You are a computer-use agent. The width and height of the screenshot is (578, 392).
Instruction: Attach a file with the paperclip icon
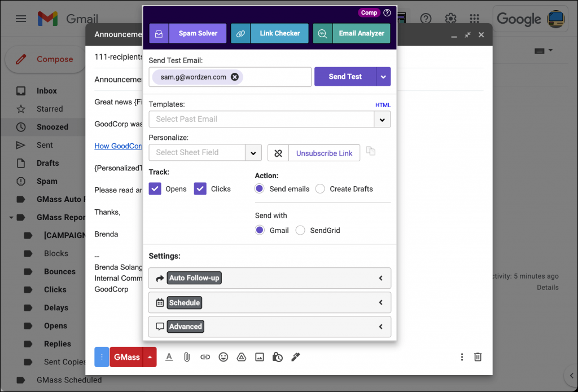pyautogui.click(x=187, y=357)
